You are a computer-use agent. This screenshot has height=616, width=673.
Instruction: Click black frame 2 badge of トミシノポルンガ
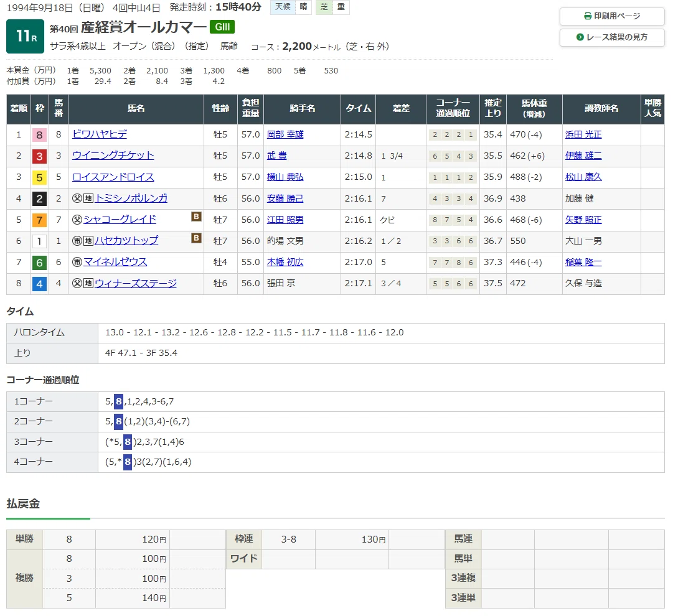(39, 198)
